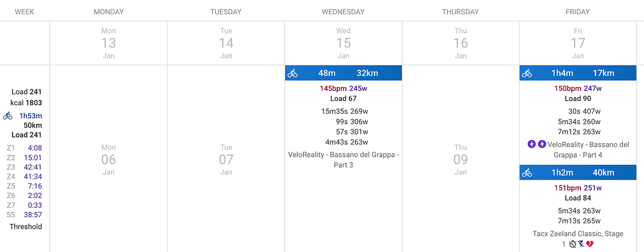Viewport: 644px width, 252px height.
Task: Open VeloReality Bassano del Grappa Part 3 activity
Action: [x=343, y=160]
